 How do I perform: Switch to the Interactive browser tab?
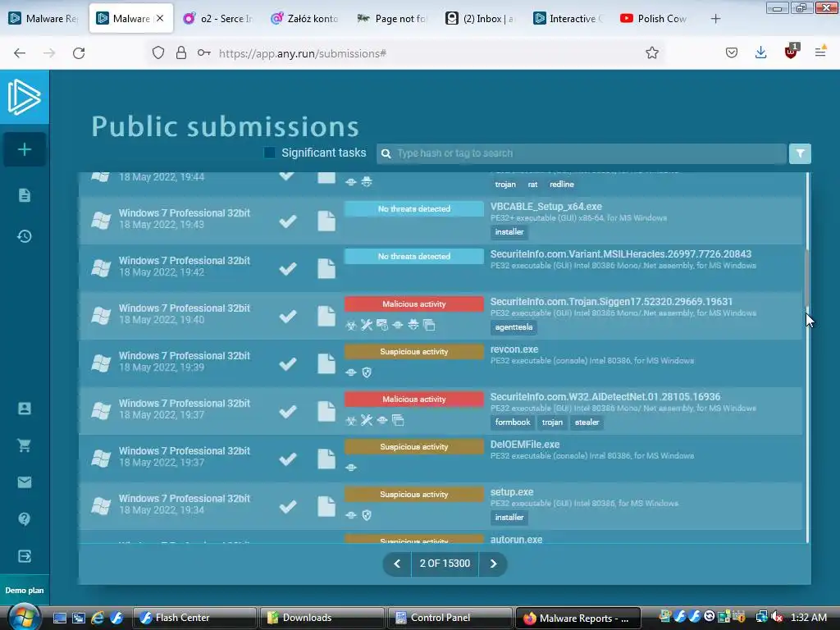pyautogui.click(x=568, y=19)
